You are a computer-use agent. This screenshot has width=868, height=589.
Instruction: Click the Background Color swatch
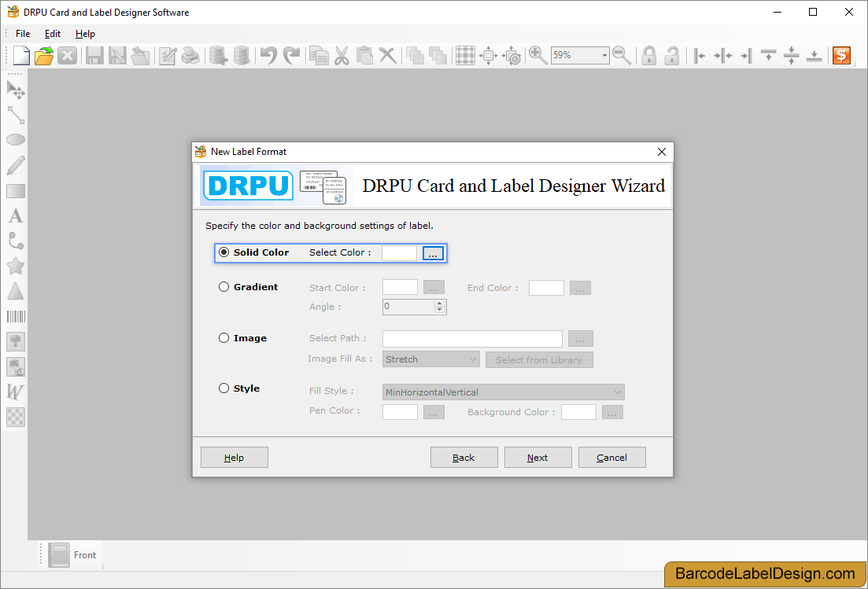coord(578,412)
